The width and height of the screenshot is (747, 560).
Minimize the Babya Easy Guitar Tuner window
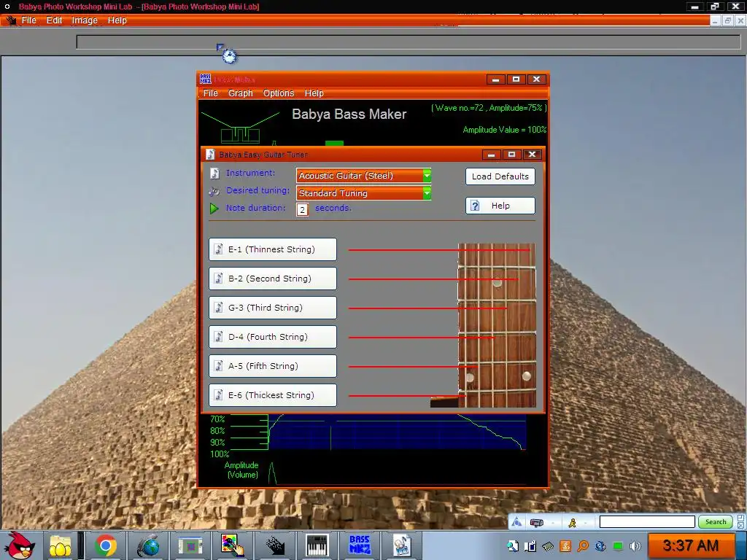[x=491, y=155]
